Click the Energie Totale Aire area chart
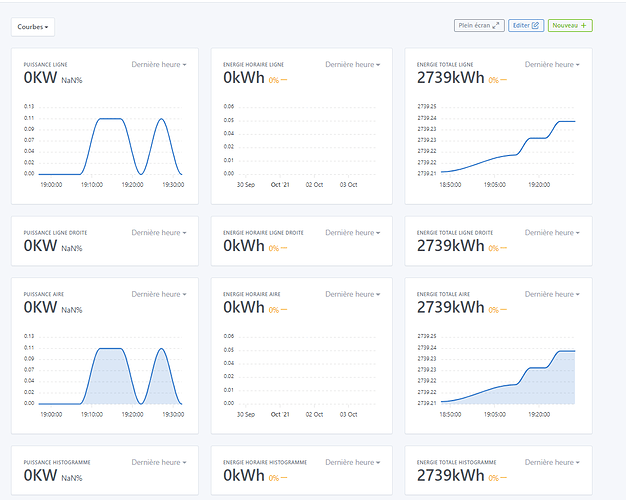 point(498,375)
